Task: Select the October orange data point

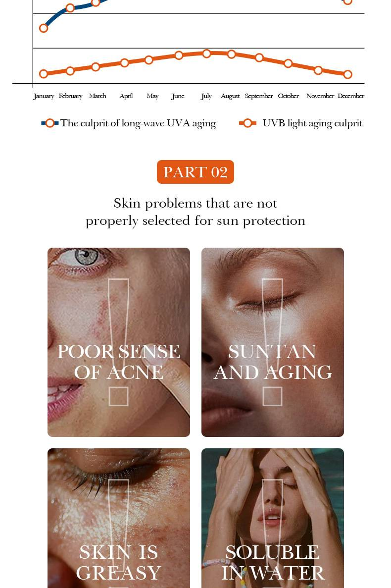Action: click(x=288, y=63)
